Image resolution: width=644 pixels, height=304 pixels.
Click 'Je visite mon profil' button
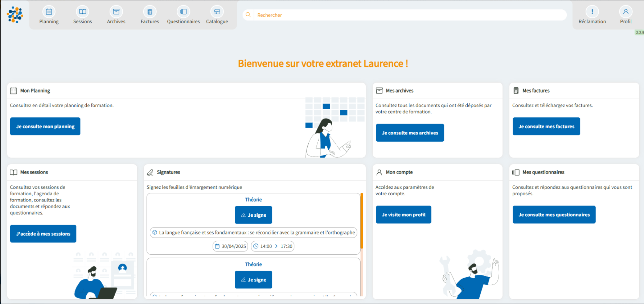(x=403, y=215)
